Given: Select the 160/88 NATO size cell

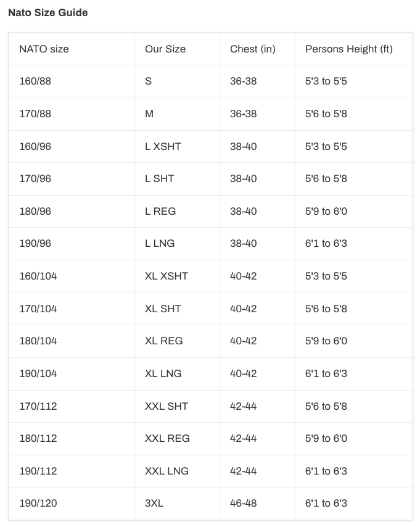Looking at the screenshot, I should point(35,81).
